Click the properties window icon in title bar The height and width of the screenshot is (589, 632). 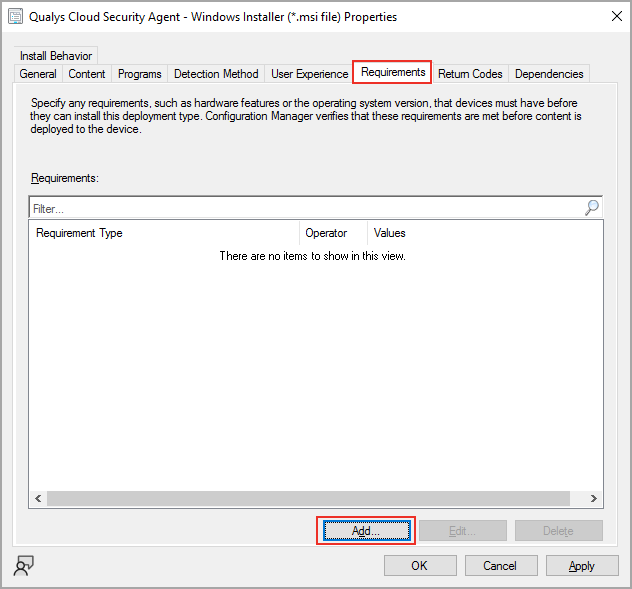pos(15,17)
